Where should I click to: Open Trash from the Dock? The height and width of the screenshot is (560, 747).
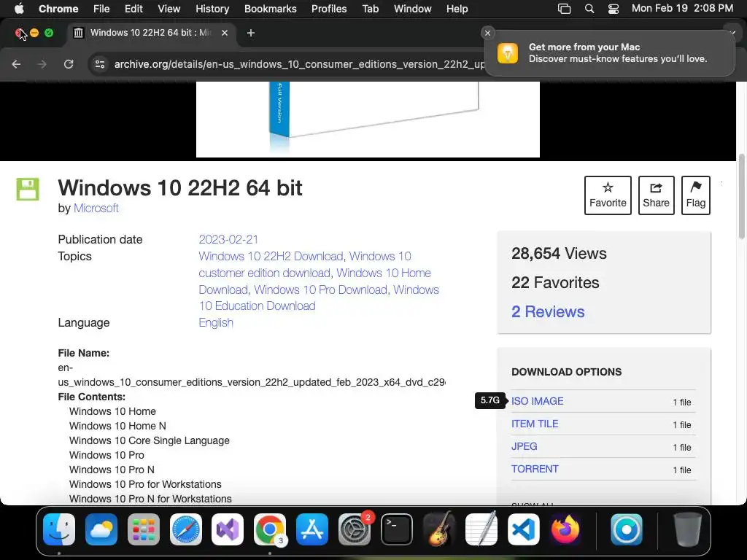pyautogui.click(x=687, y=529)
